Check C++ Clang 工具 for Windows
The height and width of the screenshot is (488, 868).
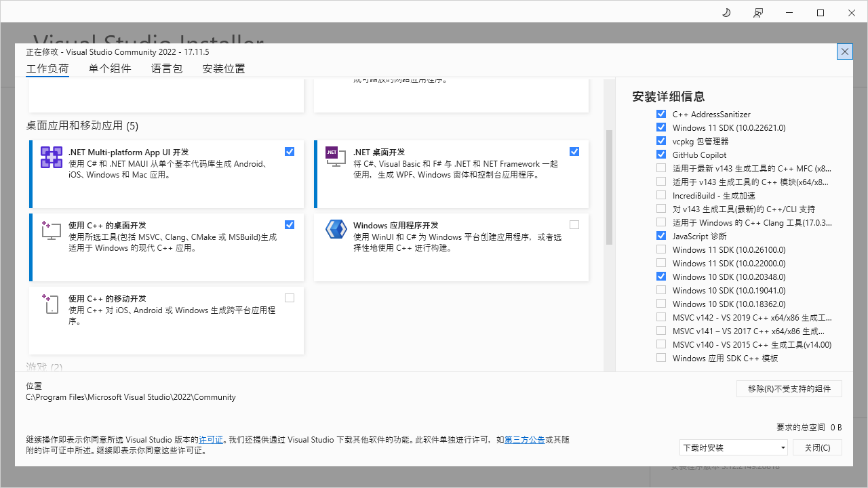click(x=661, y=222)
